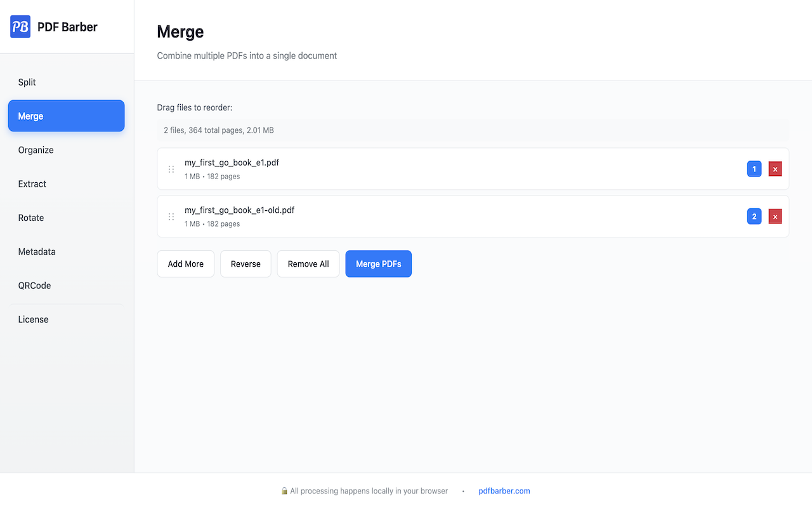
Task: Click the blue number 2 badge
Action: (x=754, y=217)
